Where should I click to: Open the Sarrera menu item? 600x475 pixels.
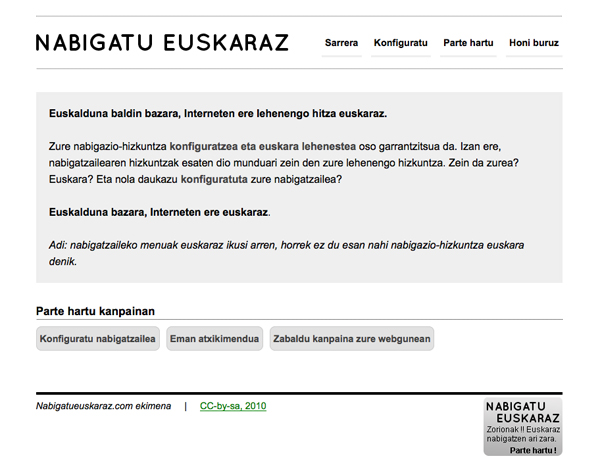pyautogui.click(x=341, y=43)
